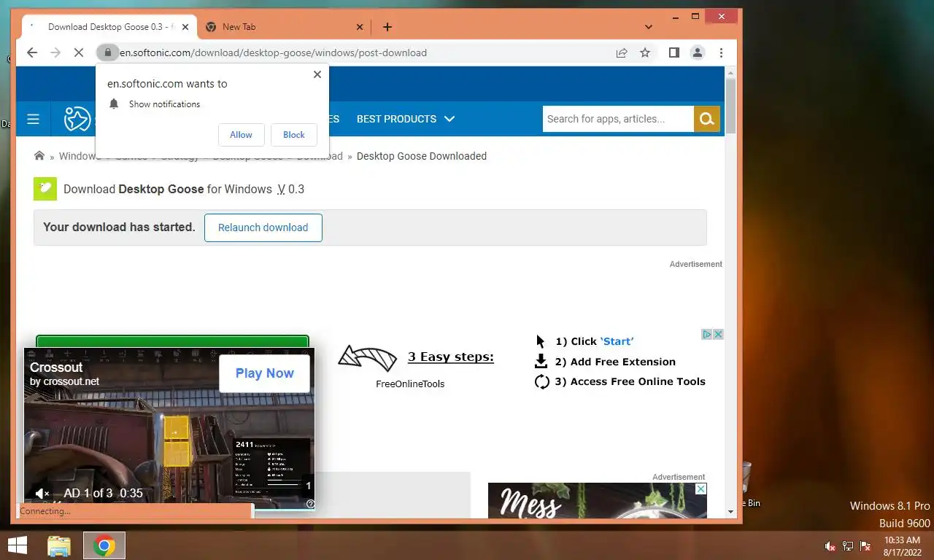Open the Chrome three-dot menu
Viewport: 934px width, 560px height.
[x=721, y=52]
